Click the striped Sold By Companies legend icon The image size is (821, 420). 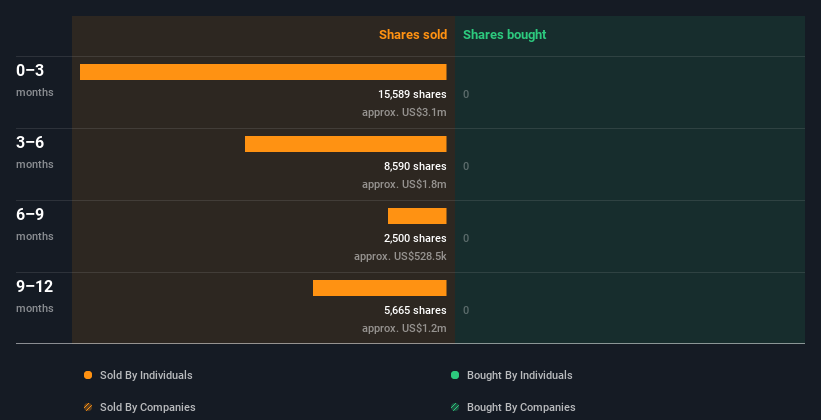(88, 407)
